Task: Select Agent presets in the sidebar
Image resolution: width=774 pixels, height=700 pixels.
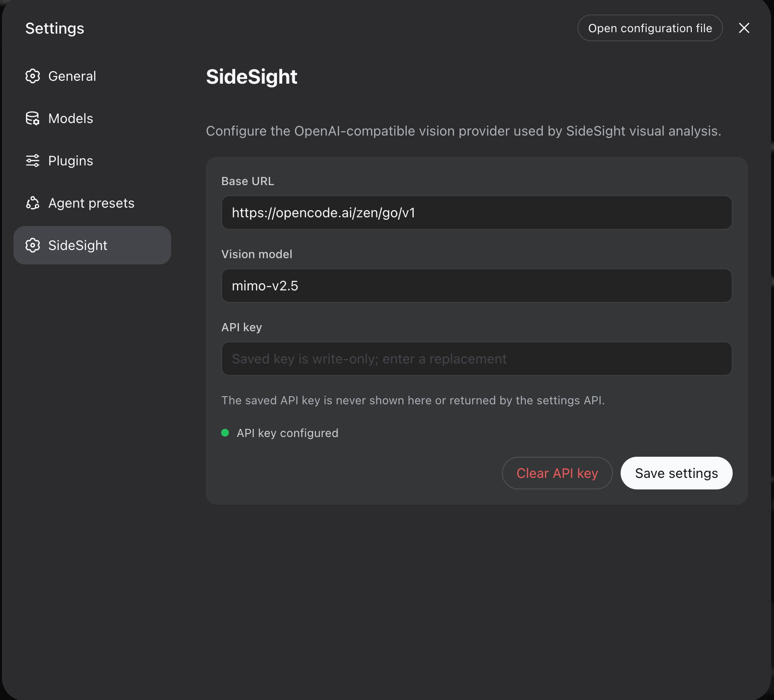Action: 92,203
